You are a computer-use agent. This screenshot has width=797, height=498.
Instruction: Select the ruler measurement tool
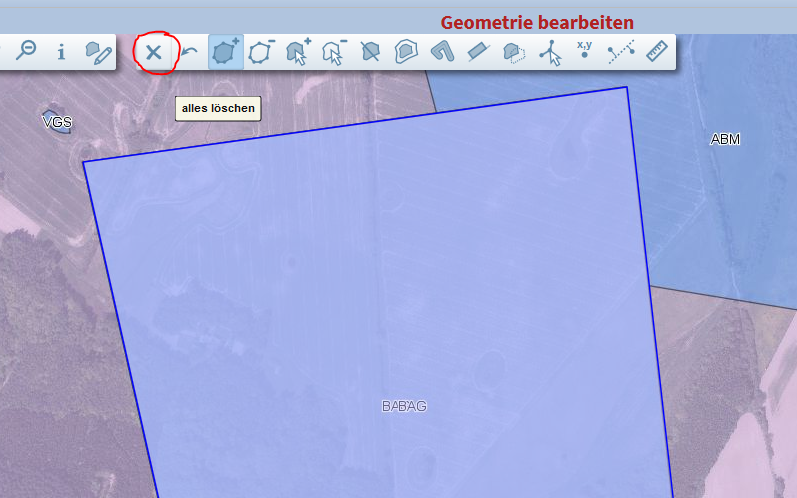[x=656, y=52]
